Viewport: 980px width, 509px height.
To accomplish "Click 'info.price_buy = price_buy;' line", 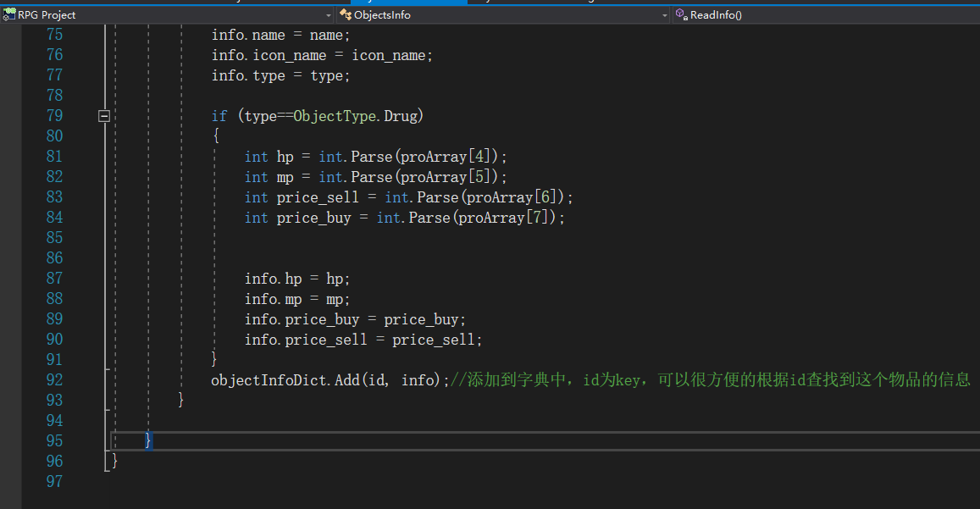I will (355, 319).
